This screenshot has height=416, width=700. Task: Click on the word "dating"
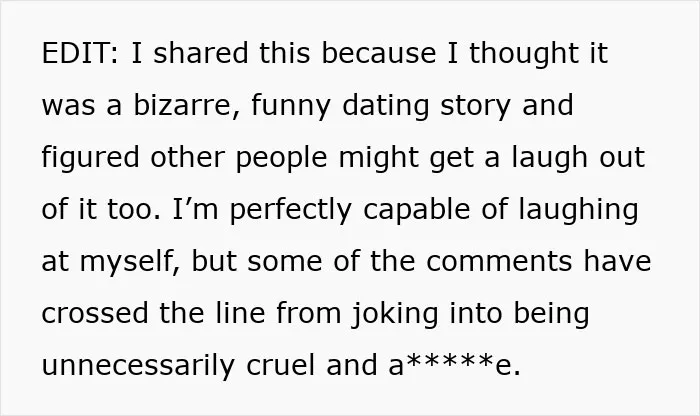pyautogui.click(x=386, y=107)
